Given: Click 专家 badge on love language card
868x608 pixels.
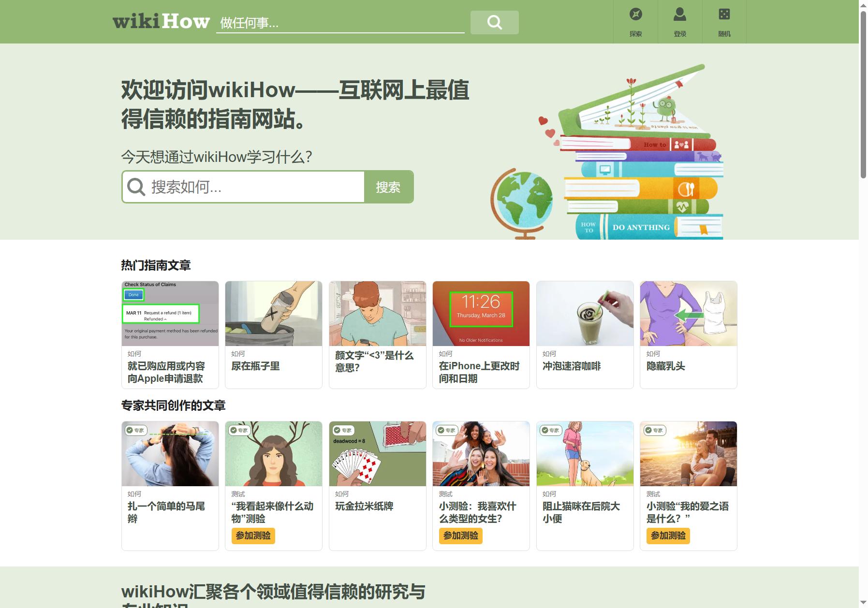Looking at the screenshot, I should [x=654, y=430].
